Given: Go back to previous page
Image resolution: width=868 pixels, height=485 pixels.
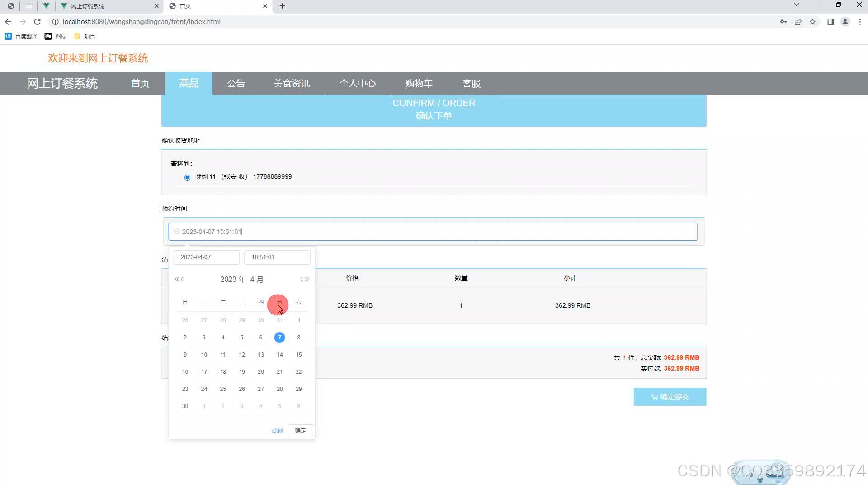Looking at the screenshot, I should tap(8, 22).
